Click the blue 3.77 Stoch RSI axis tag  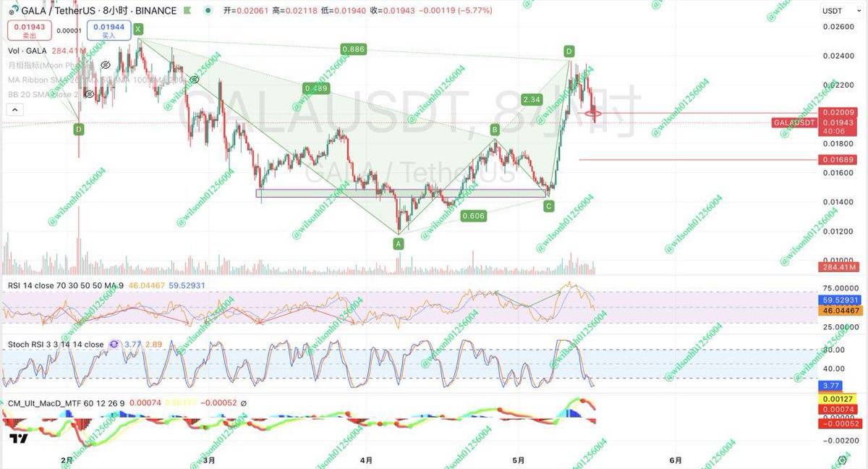pos(830,387)
